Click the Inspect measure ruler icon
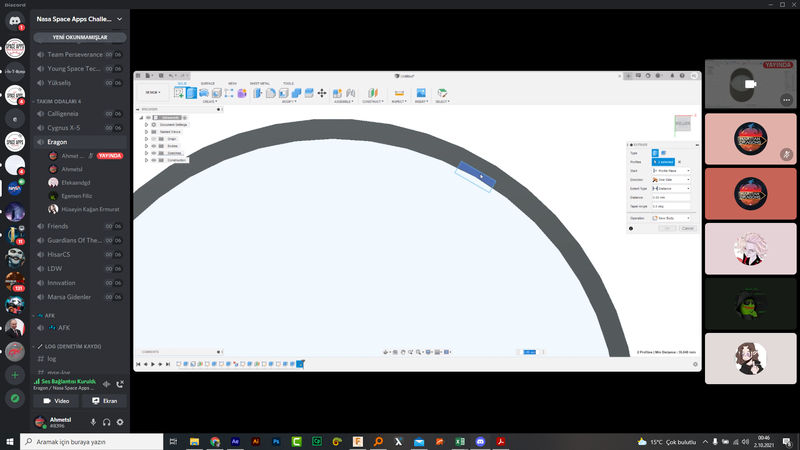Viewport: 800px width, 450px height. (399, 93)
